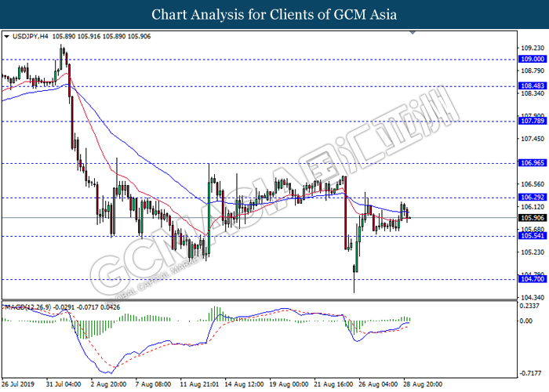Click the MACD zero level 0.00
The height and width of the screenshot is (392, 549).
526,321
